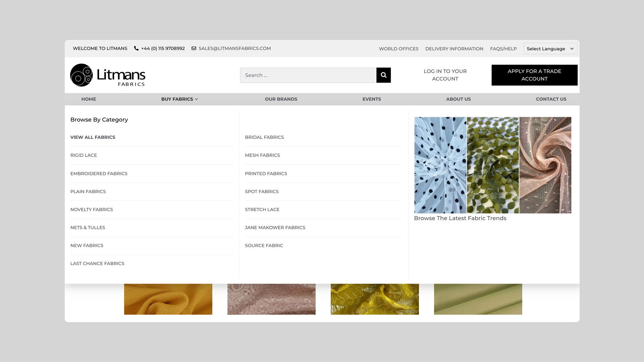
Task: Open the Embroidered Fabrics category
Action: 99,174
